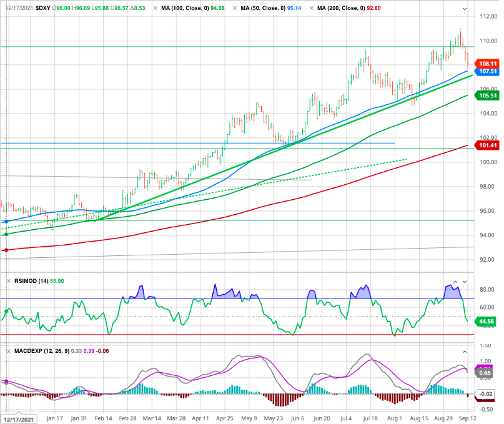Close the RSI panel using the top-right X

pyautogui.click(x=473, y=282)
